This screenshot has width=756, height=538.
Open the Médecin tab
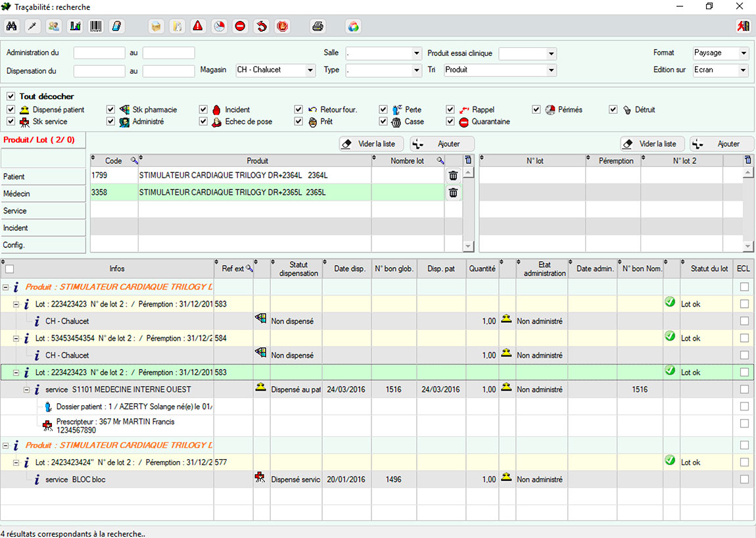pos(43,194)
